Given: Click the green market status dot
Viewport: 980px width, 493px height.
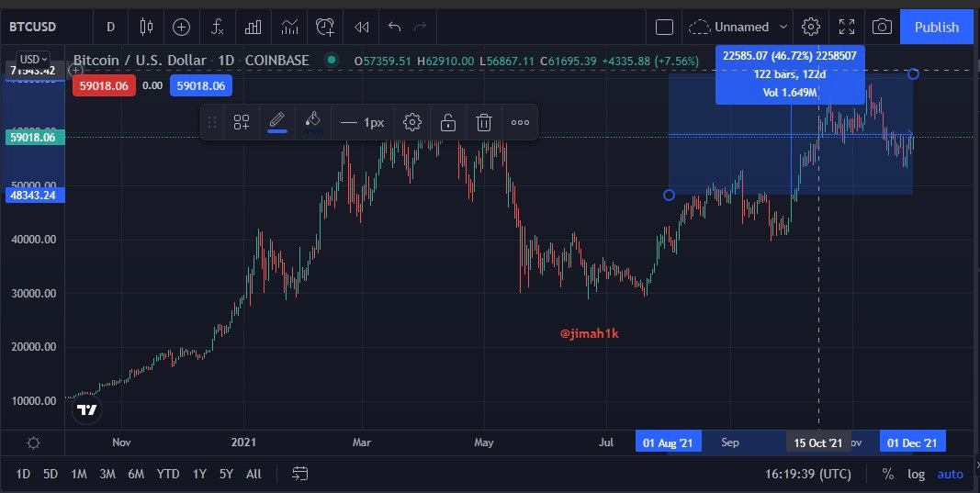Looking at the screenshot, I should (332, 60).
